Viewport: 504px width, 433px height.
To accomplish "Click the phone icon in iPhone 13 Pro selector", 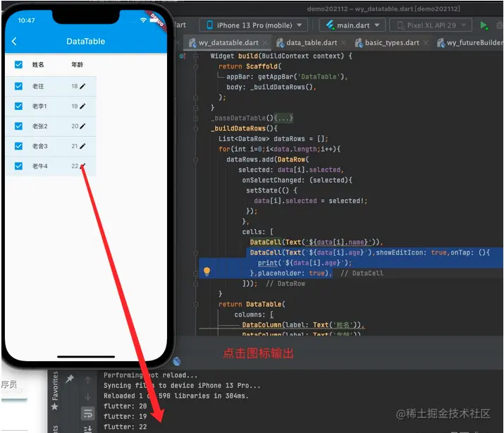I will (x=209, y=25).
